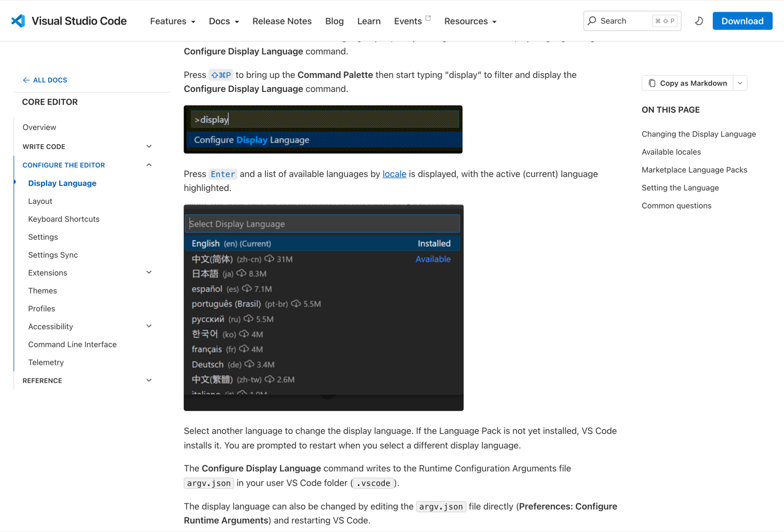Jump to Marketplace Language Packs section
Viewport: 784px width, 532px height.
click(694, 170)
